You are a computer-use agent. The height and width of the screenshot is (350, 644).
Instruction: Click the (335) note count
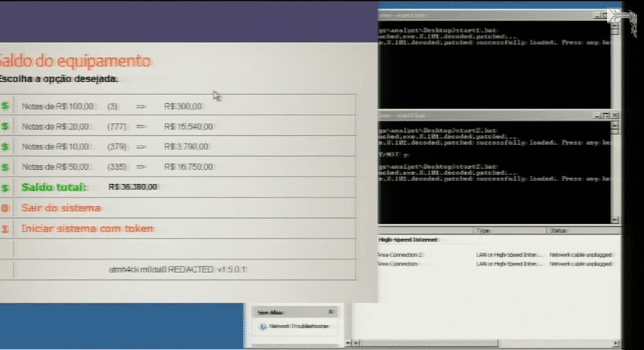click(x=116, y=167)
